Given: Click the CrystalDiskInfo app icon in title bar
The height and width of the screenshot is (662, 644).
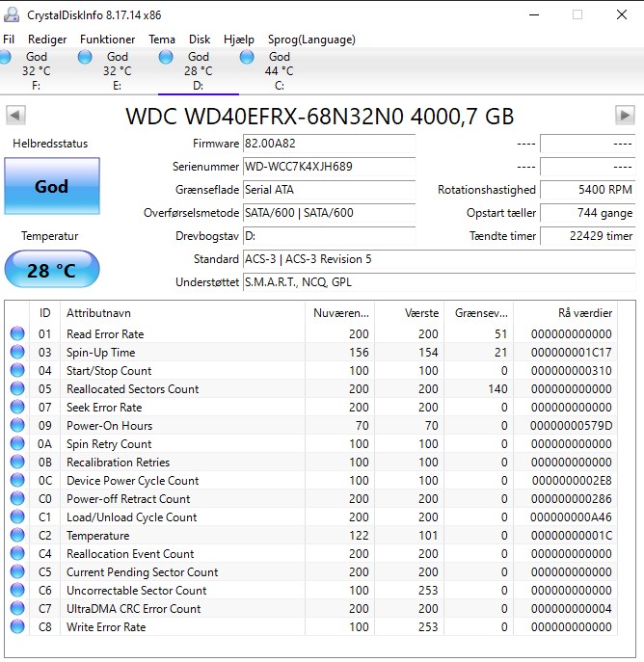Looking at the screenshot, I should point(12,14).
